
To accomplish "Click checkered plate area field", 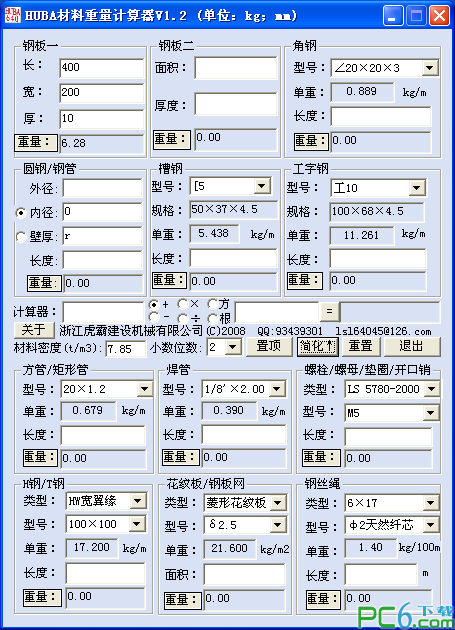I will coord(244,575).
